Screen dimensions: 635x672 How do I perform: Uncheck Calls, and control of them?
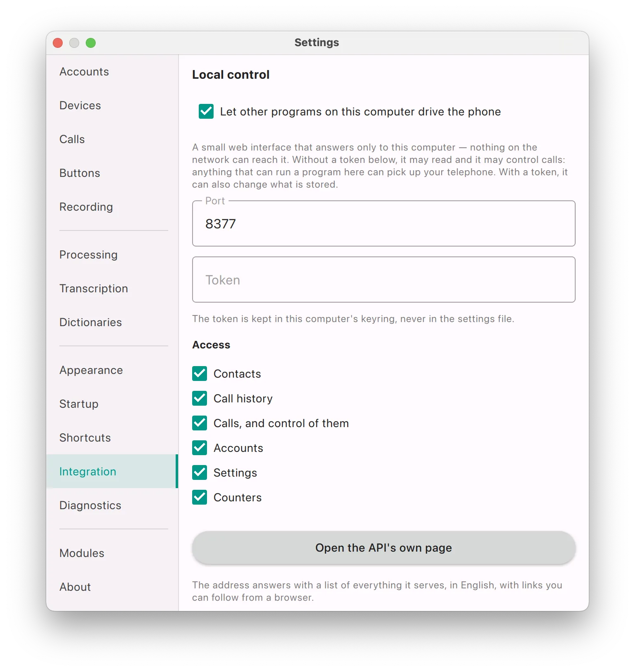tap(200, 423)
